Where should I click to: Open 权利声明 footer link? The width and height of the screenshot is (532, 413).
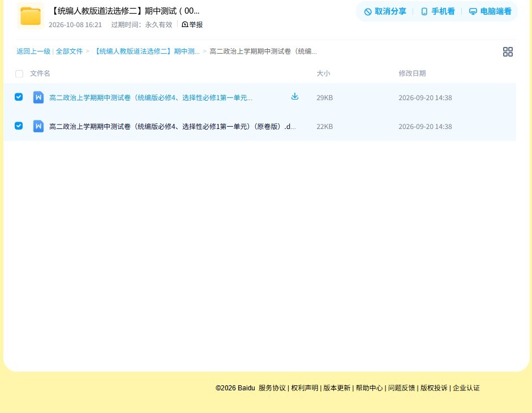304,388
